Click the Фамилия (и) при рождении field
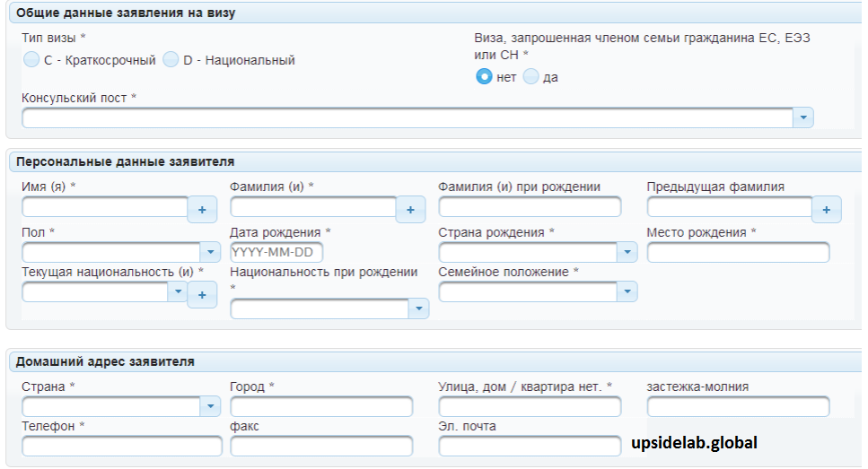Viewport: 868px width, 469px height. point(530,207)
